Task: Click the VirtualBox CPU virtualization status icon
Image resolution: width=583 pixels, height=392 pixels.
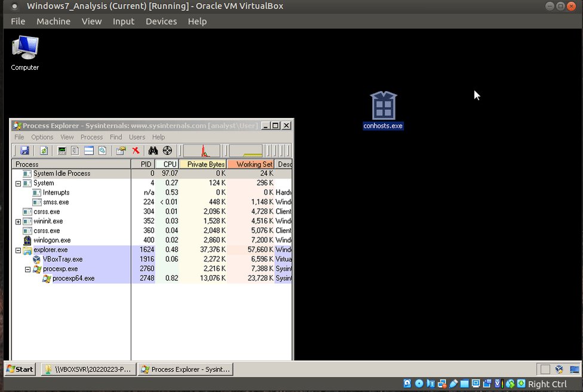Action: click(499, 384)
